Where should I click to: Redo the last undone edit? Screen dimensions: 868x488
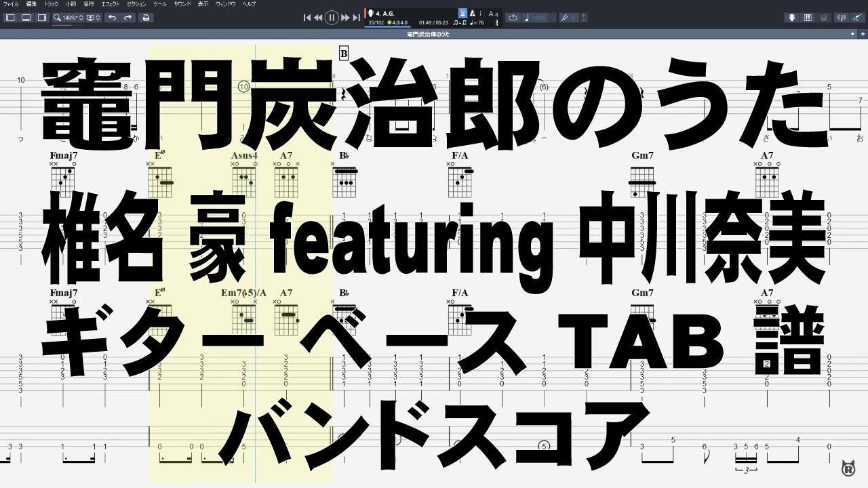[x=128, y=18]
